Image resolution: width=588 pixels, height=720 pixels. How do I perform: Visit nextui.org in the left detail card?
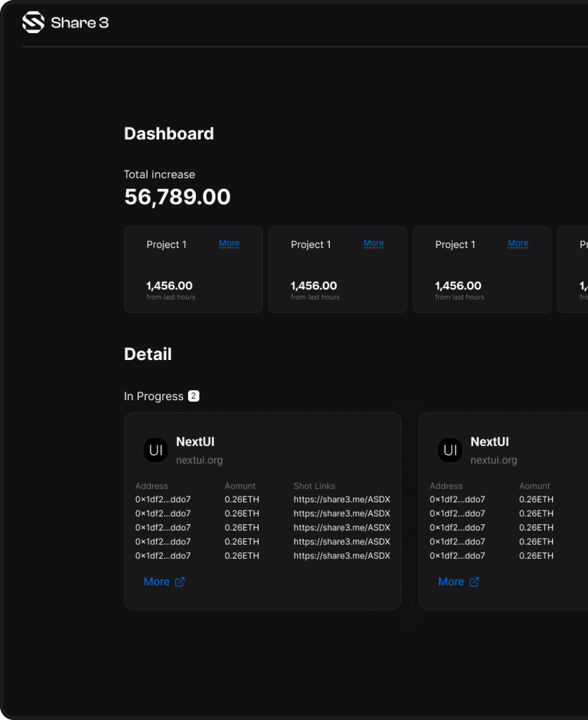199,460
